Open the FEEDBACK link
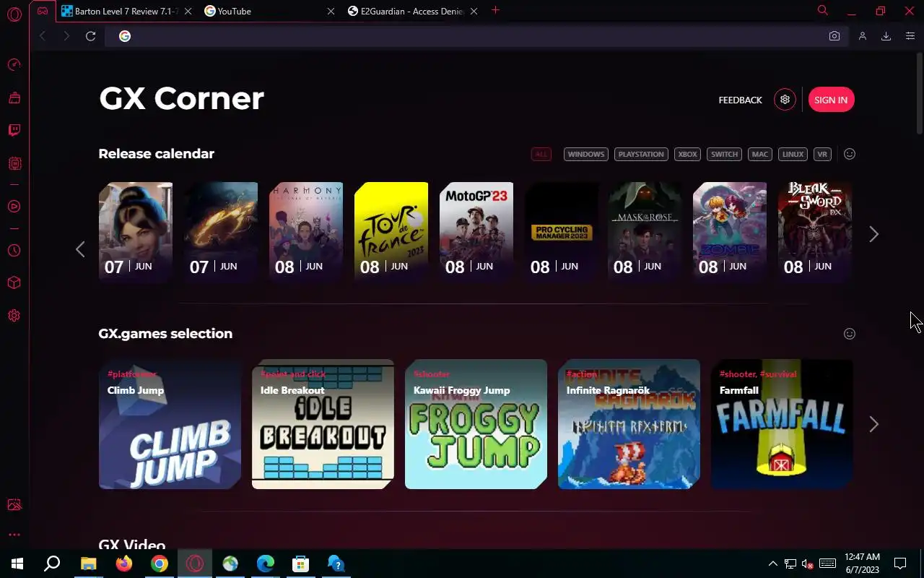This screenshot has height=578, width=924. (x=740, y=100)
